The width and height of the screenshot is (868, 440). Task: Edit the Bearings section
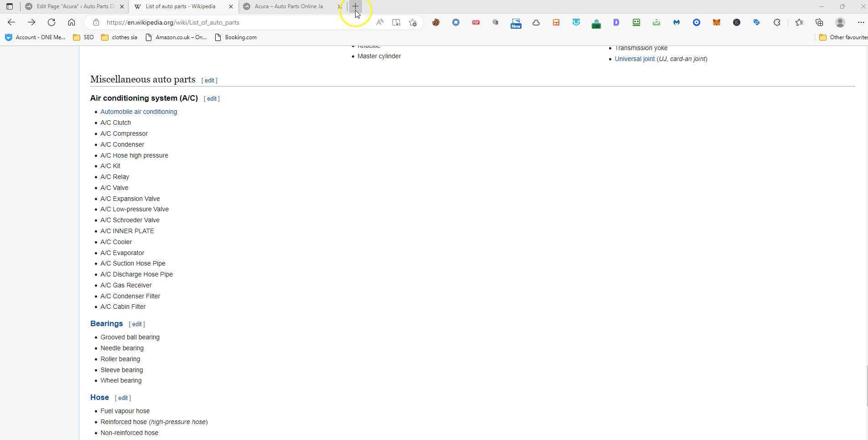(136, 324)
